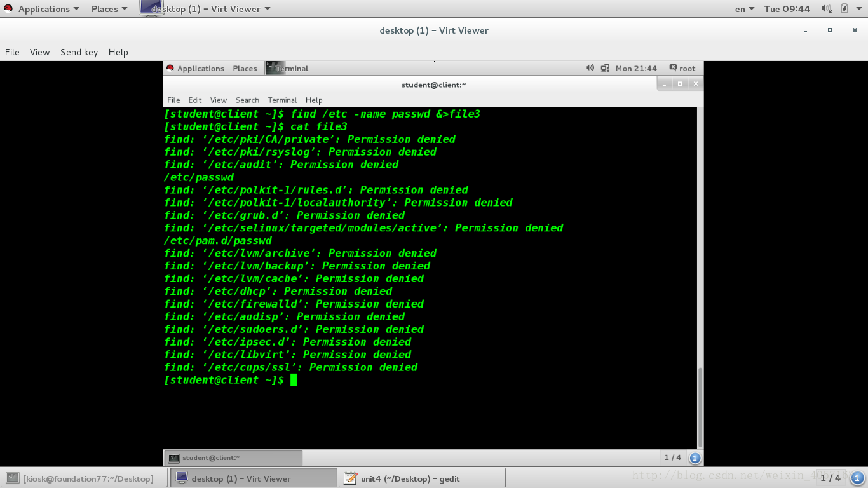The height and width of the screenshot is (488, 868).
Task: Click the terminal prompt cursor line
Action: pyautogui.click(x=230, y=380)
